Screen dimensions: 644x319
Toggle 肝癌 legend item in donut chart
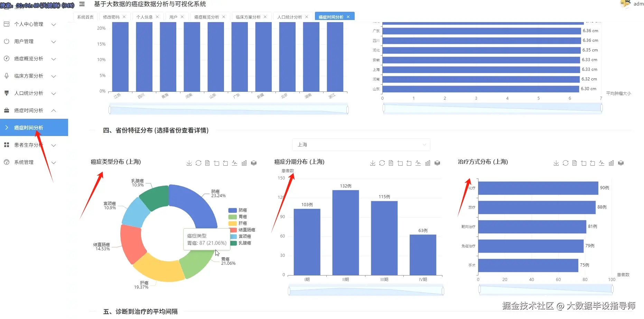pos(238,223)
